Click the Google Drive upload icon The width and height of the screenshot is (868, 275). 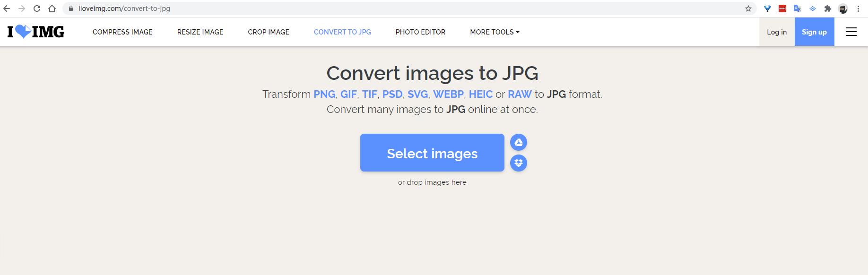[x=519, y=142]
